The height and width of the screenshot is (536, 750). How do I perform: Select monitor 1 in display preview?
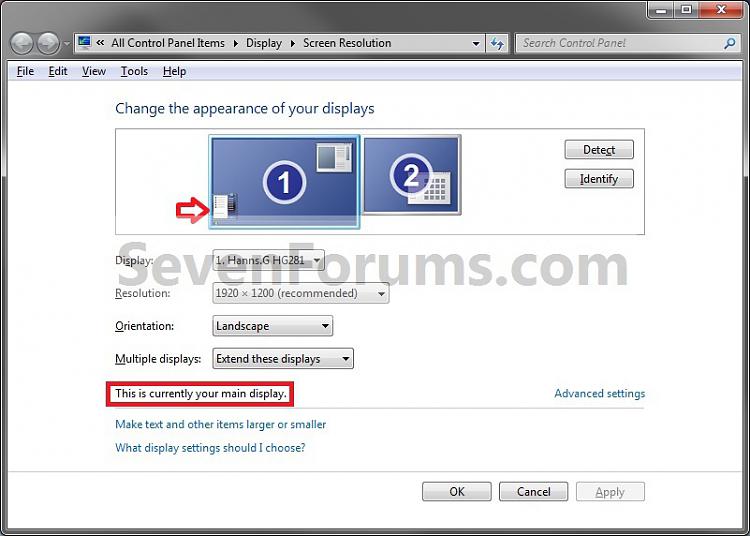(x=284, y=182)
